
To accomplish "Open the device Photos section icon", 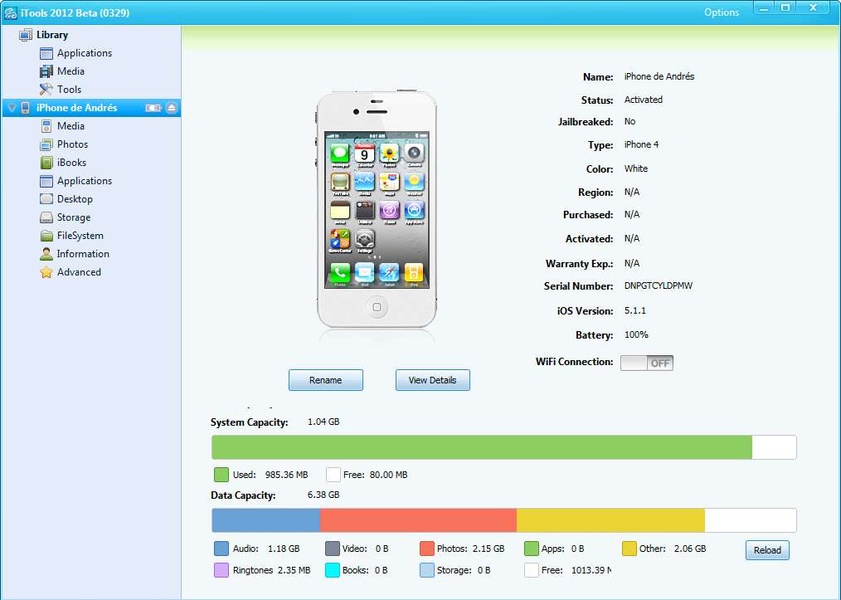I will click(x=46, y=144).
